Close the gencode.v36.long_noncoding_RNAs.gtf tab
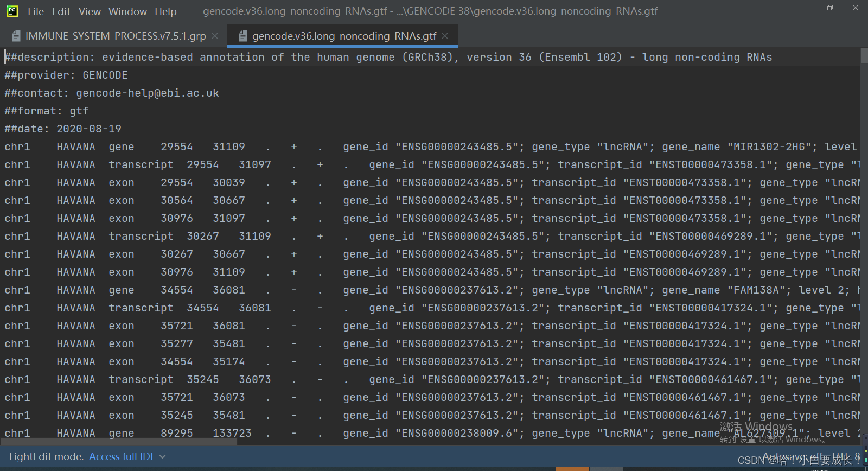Viewport: 868px width, 471px height. (x=445, y=36)
